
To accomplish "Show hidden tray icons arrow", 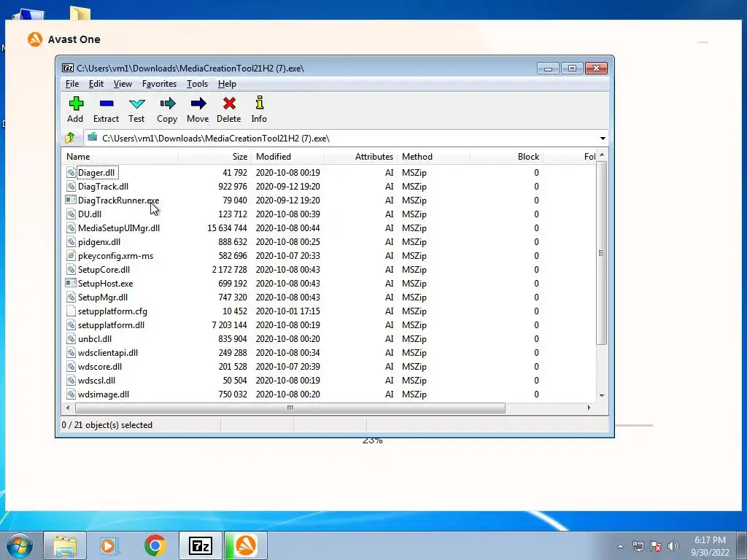I will [620, 546].
